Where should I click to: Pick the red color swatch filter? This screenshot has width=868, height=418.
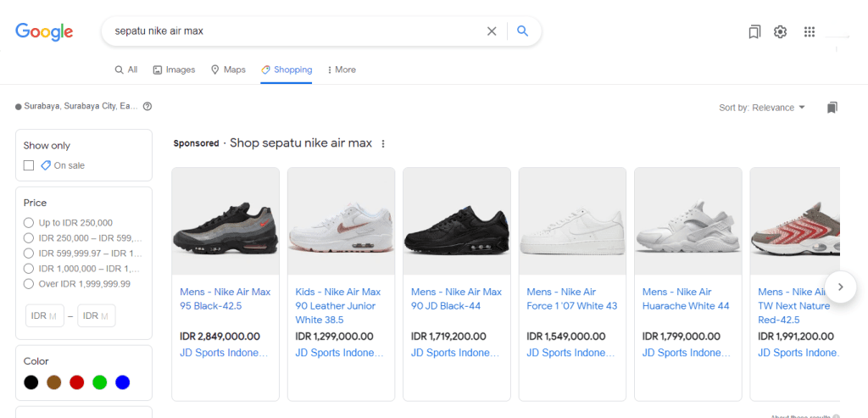pos(77,382)
